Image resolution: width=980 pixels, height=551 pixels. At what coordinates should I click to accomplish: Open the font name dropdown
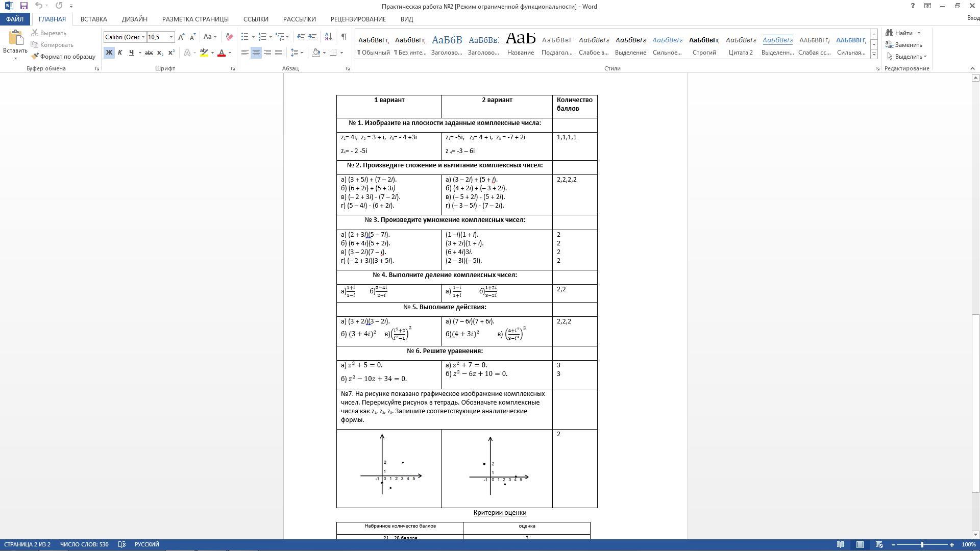point(143,37)
